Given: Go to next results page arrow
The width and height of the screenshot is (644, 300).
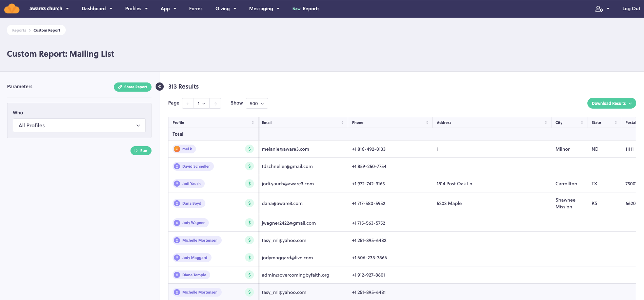Looking at the screenshot, I should point(215,104).
